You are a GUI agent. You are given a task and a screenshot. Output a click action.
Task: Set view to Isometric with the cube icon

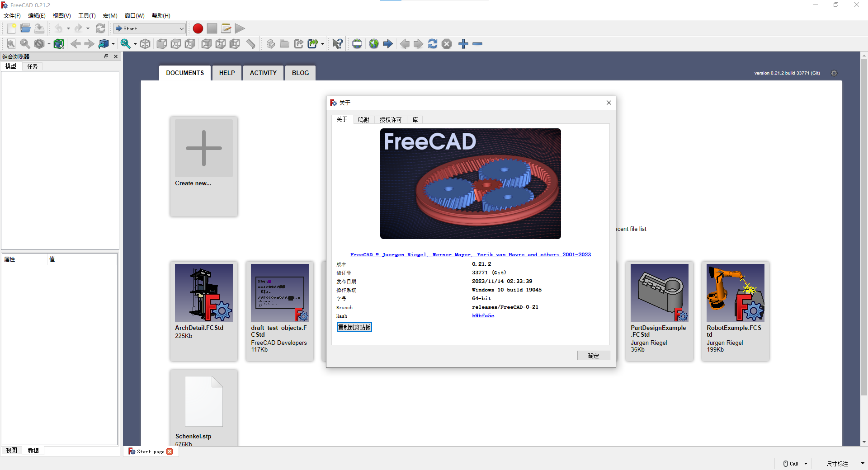[145, 44]
